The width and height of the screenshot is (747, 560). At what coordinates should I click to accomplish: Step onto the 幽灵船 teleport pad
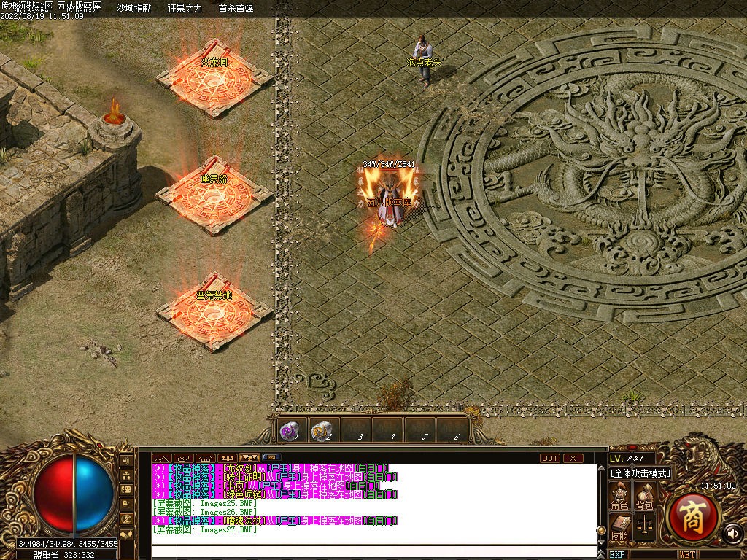[x=214, y=195]
